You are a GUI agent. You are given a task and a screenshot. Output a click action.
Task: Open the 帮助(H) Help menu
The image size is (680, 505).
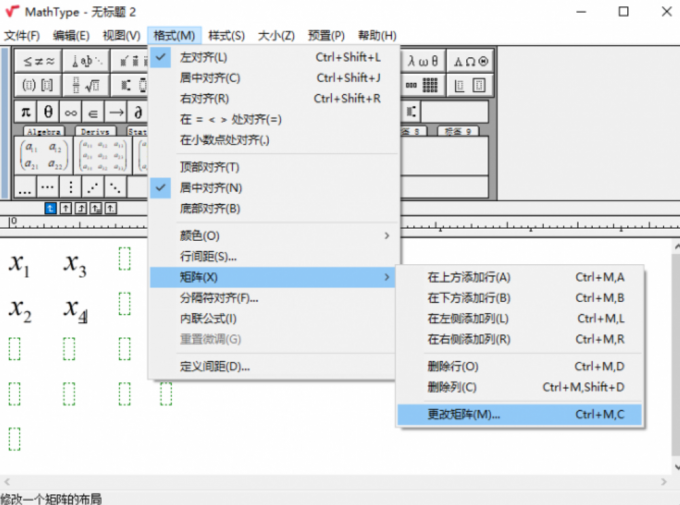pyautogui.click(x=377, y=36)
